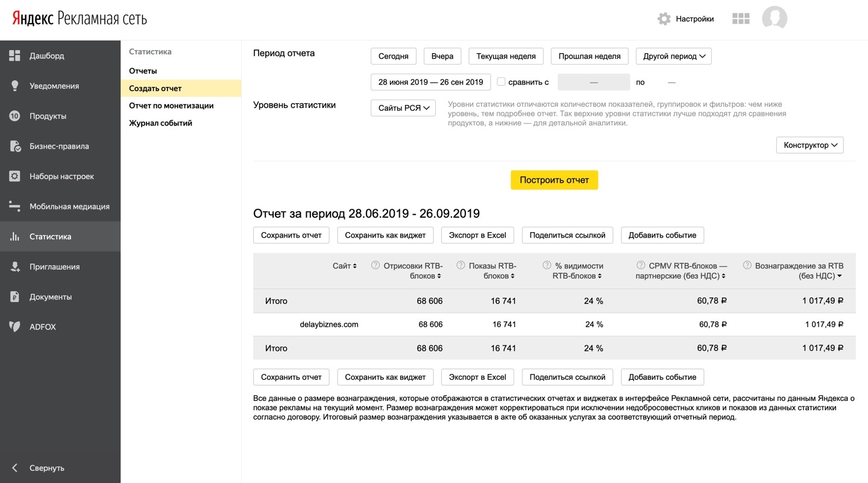Click the lower Сохранить отчет button
The width and height of the screenshot is (868, 483).
tap(291, 377)
